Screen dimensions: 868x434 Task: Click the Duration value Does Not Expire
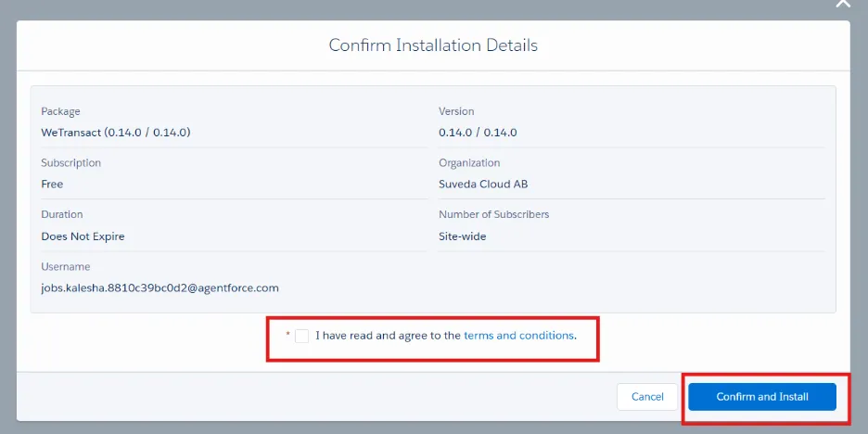83,236
